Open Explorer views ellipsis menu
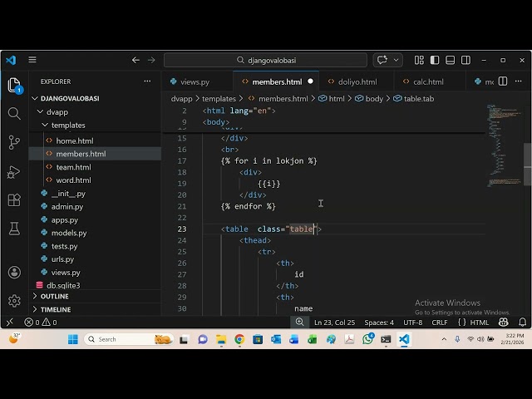Viewport: 532px width, 399px height. point(147,81)
